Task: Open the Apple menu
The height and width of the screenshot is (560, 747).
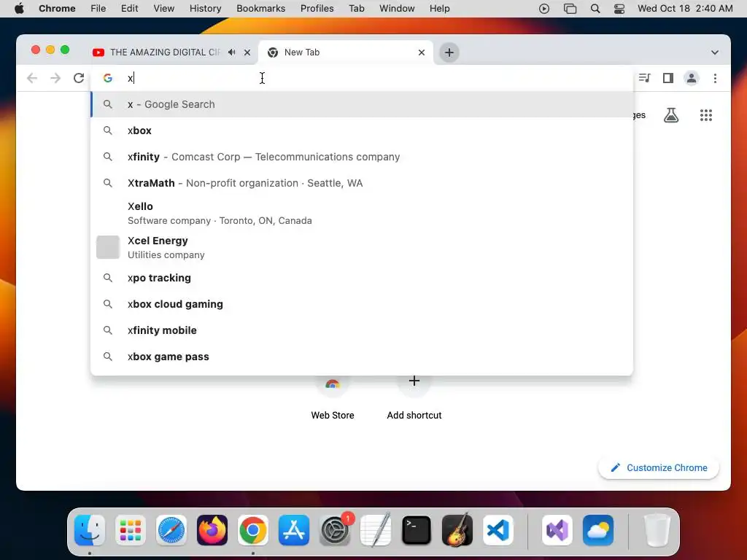Action: (19, 9)
